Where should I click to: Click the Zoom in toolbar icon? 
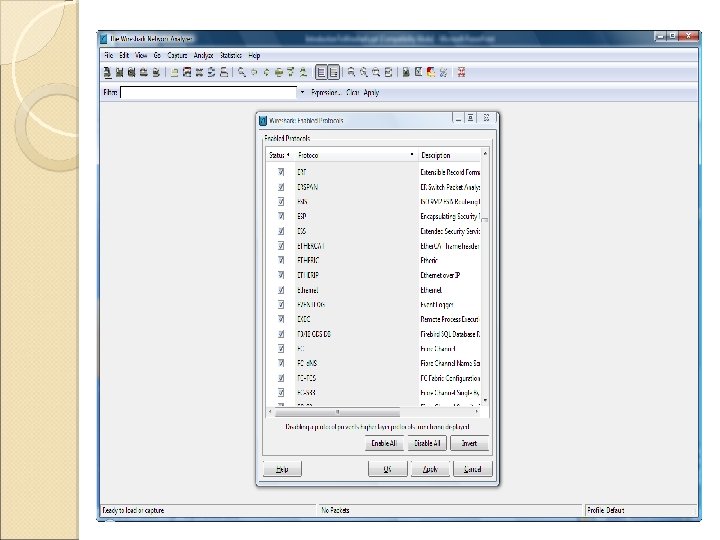point(351,73)
